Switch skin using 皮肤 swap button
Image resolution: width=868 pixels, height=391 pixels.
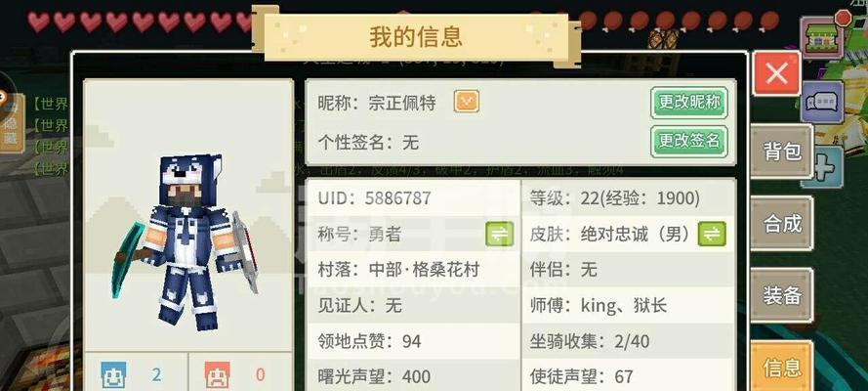[712, 235]
